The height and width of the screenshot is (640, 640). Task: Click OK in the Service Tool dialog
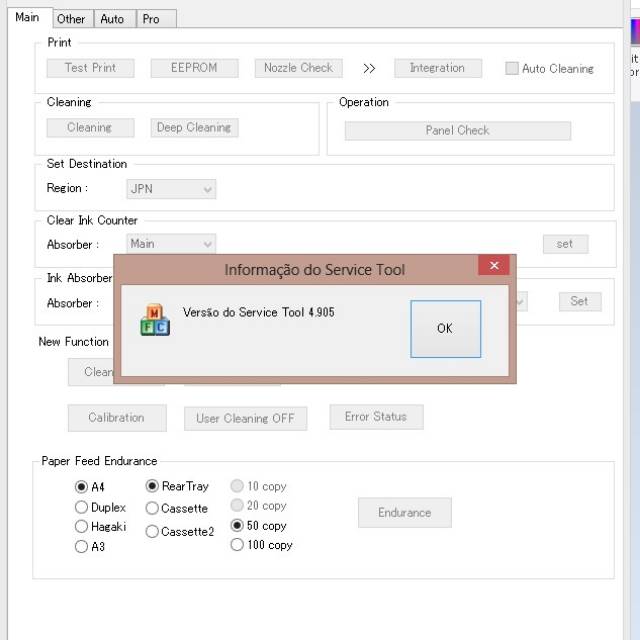[x=445, y=329]
